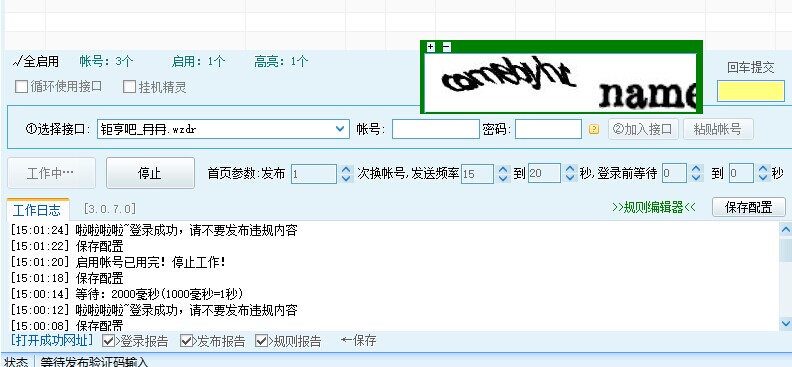Click the status bar text 等待发布验证码输入
Screen dimensions: 792x367
pyautogui.click(x=94, y=362)
